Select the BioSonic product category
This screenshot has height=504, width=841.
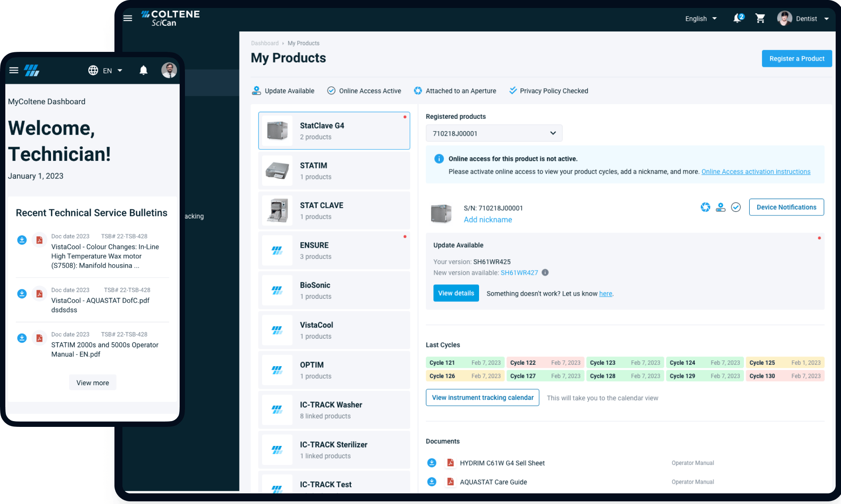(334, 290)
